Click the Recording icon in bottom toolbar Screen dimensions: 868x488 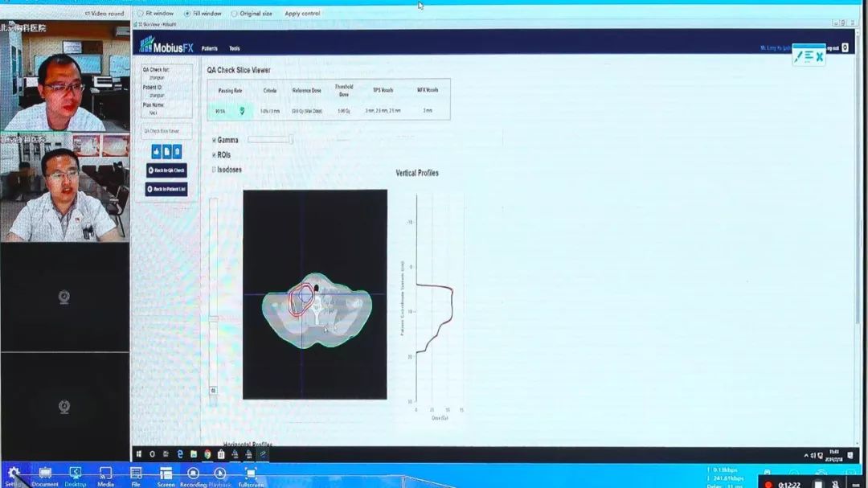(193, 474)
